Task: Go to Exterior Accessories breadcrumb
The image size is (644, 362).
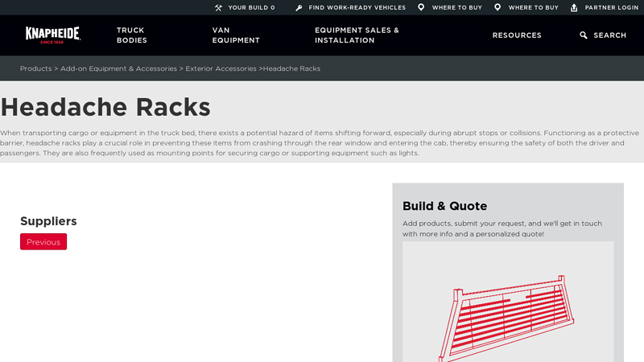Action: point(221,68)
